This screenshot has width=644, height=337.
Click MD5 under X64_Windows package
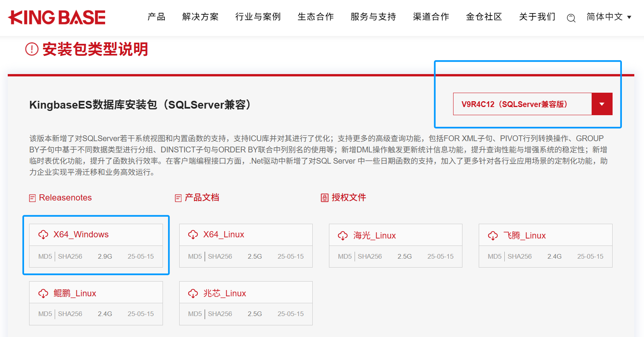[x=45, y=256]
